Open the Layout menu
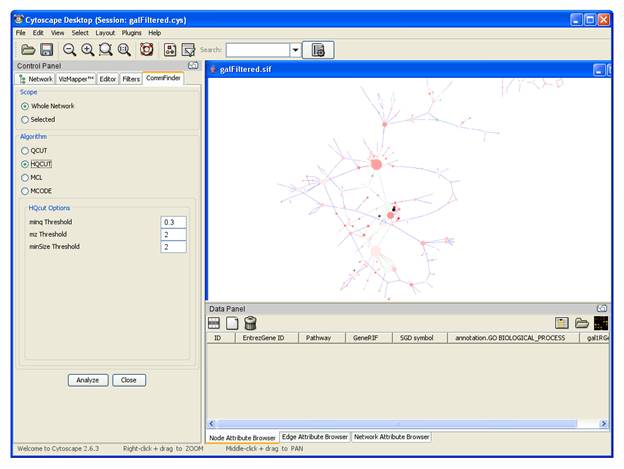 [105, 33]
